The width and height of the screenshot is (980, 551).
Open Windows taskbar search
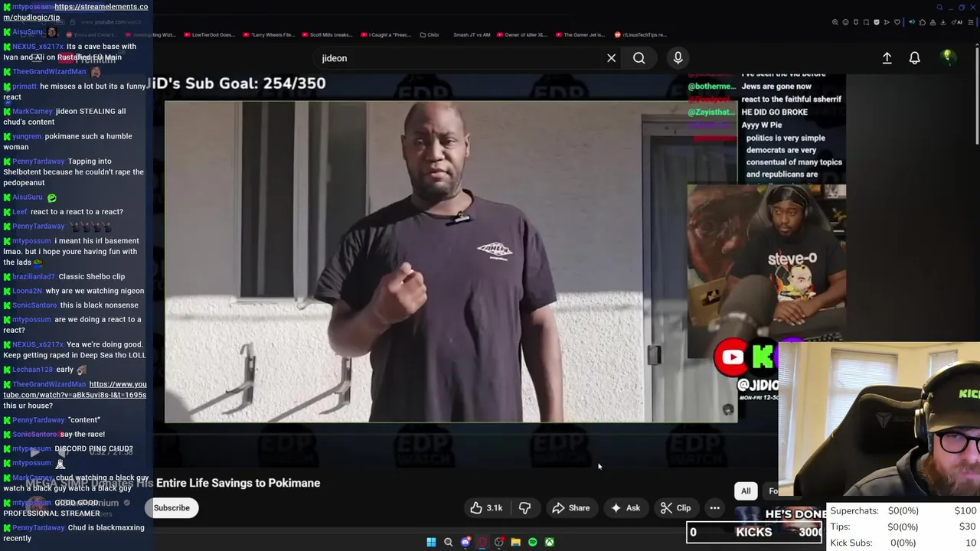pos(448,542)
